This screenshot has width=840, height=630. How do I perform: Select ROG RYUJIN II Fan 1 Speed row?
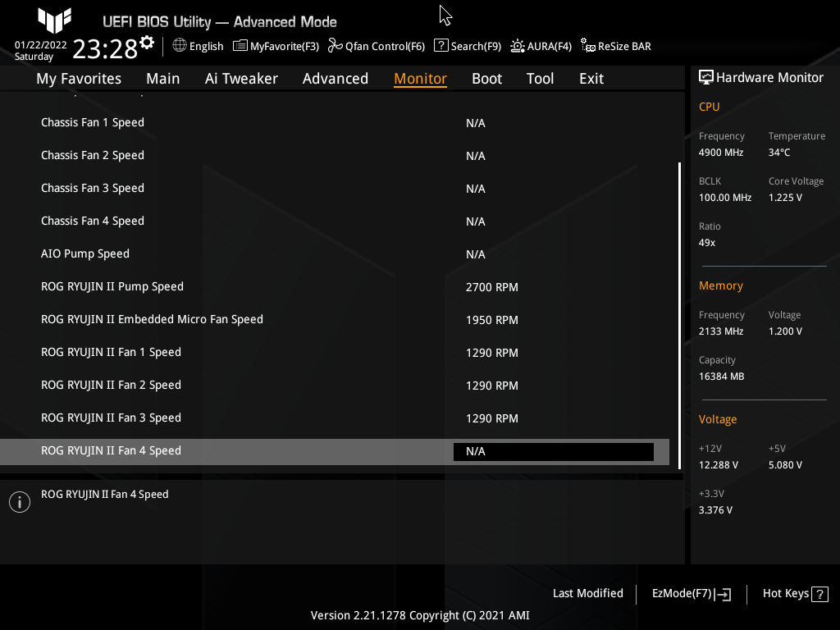[x=335, y=353]
